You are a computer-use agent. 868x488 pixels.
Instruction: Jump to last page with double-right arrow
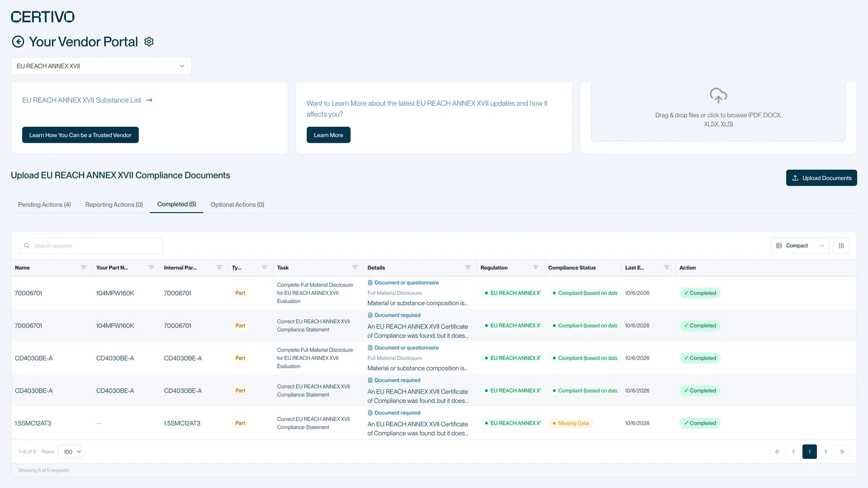point(842,452)
